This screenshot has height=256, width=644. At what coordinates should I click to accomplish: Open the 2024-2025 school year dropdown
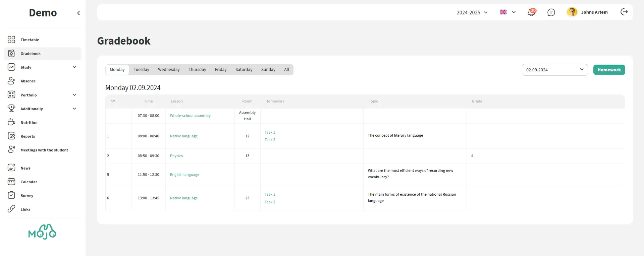pos(472,12)
